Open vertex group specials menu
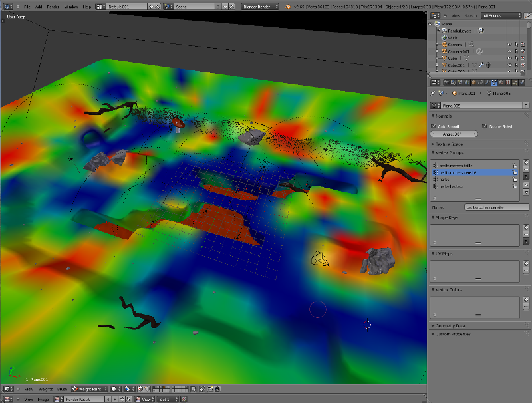 pyautogui.click(x=526, y=176)
